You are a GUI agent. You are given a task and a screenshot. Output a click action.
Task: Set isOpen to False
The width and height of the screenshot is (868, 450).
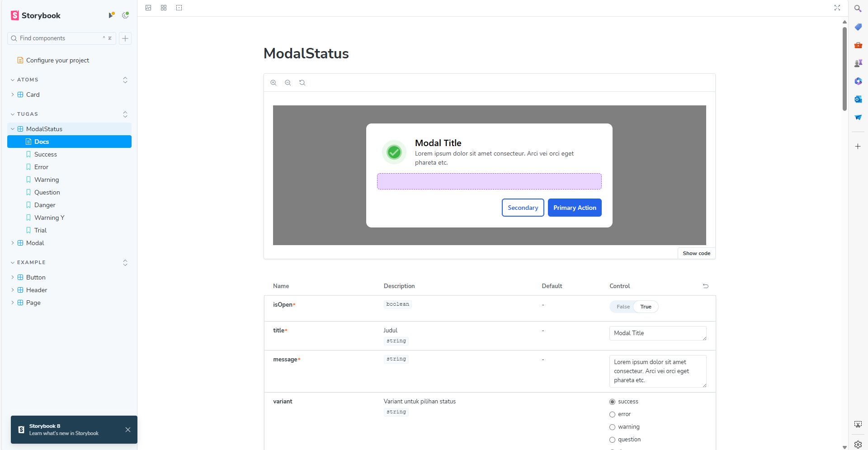(623, 307)
